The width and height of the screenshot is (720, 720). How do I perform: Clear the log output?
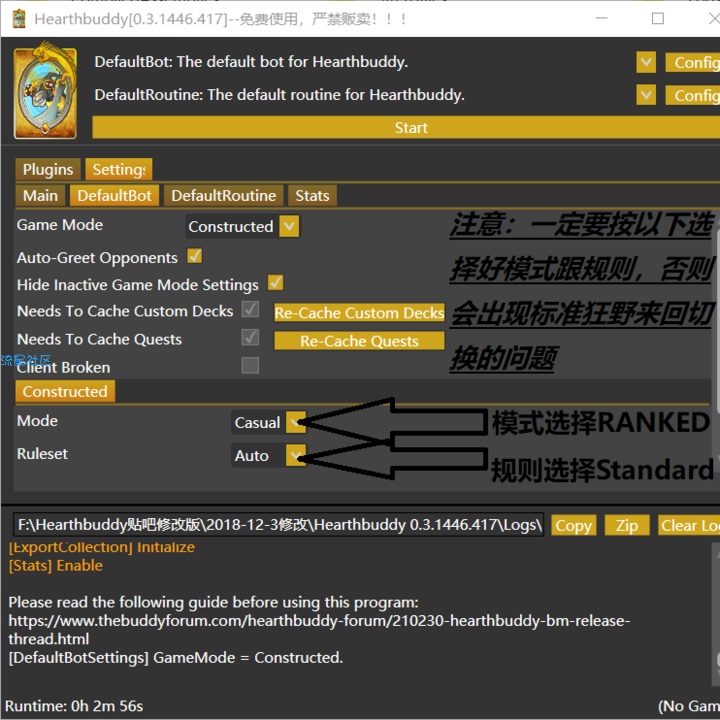coord(689,525)
